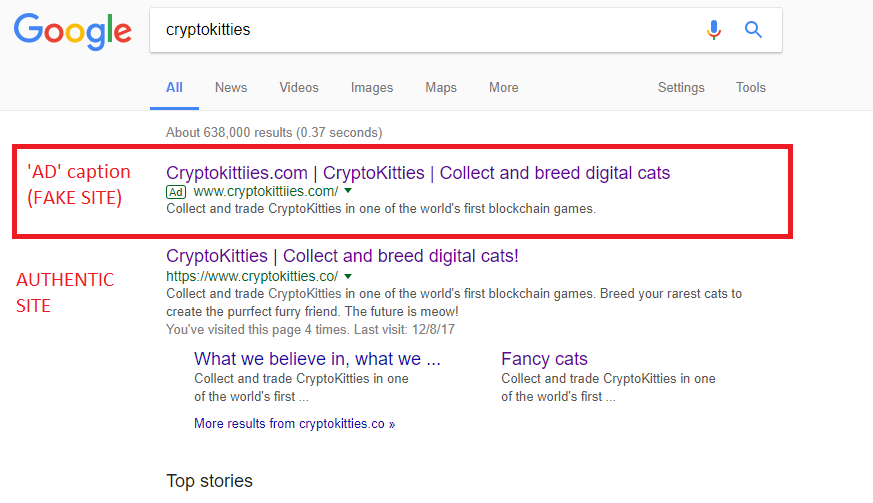Screen dimensions: 873x503
Task: Switch to the Maps tab
Action: coord(441,87)
